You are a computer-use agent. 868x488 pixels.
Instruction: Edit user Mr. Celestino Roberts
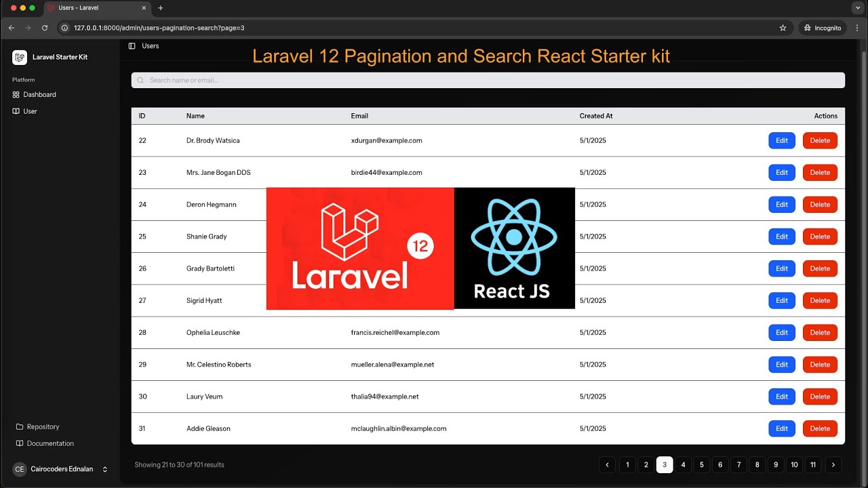[782, 365]
